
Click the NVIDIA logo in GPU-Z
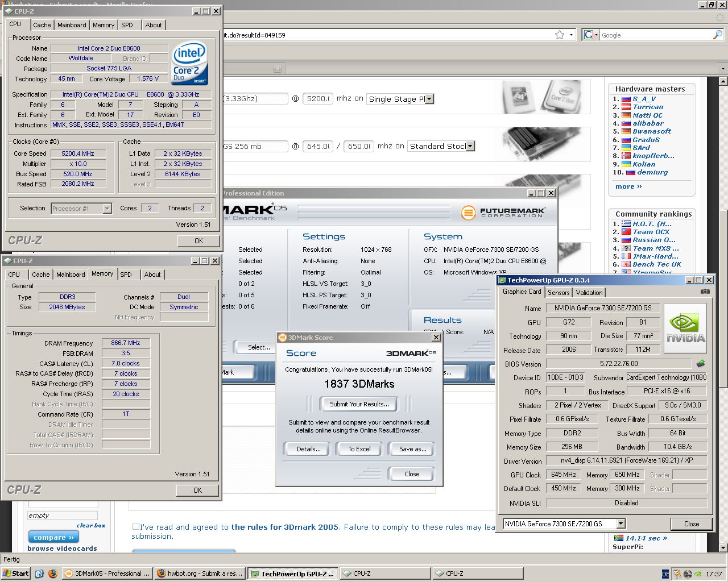pyautogui.click(x=686, y=328)
